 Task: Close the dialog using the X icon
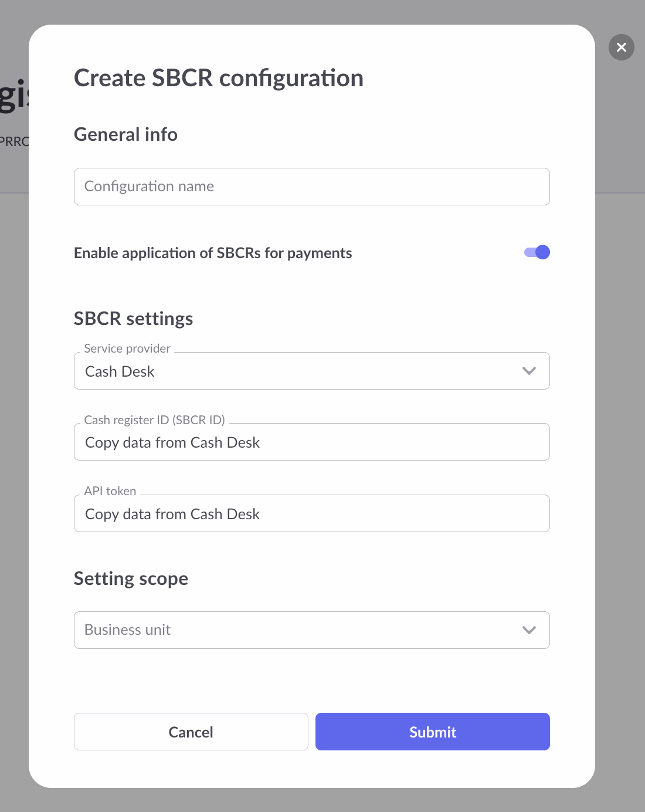[x=622, y=47]
